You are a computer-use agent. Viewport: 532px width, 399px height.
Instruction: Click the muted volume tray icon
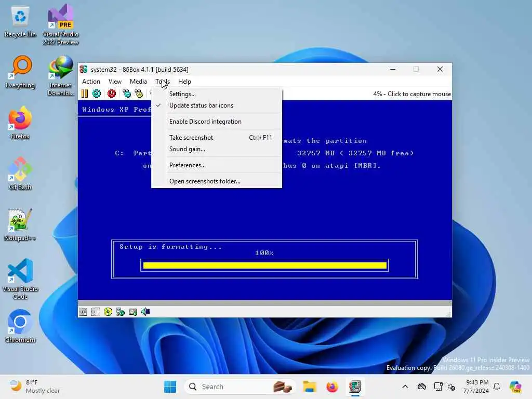point(451,387)
